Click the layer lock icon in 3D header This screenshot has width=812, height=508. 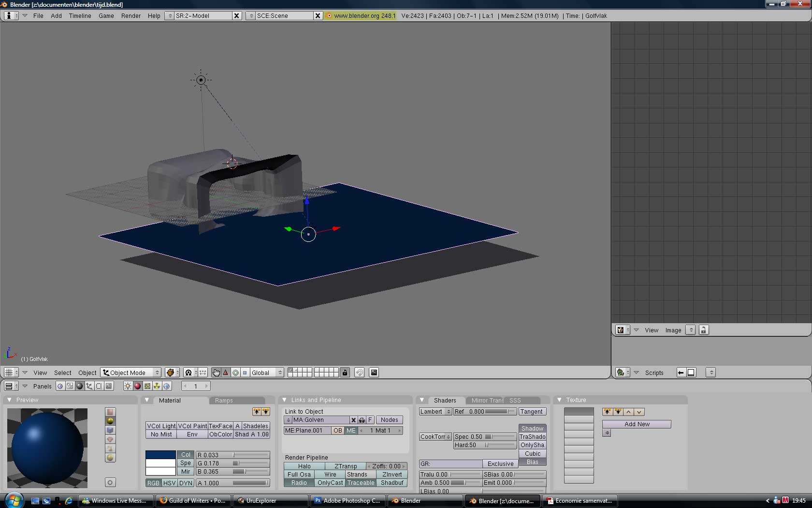[345, 373]
